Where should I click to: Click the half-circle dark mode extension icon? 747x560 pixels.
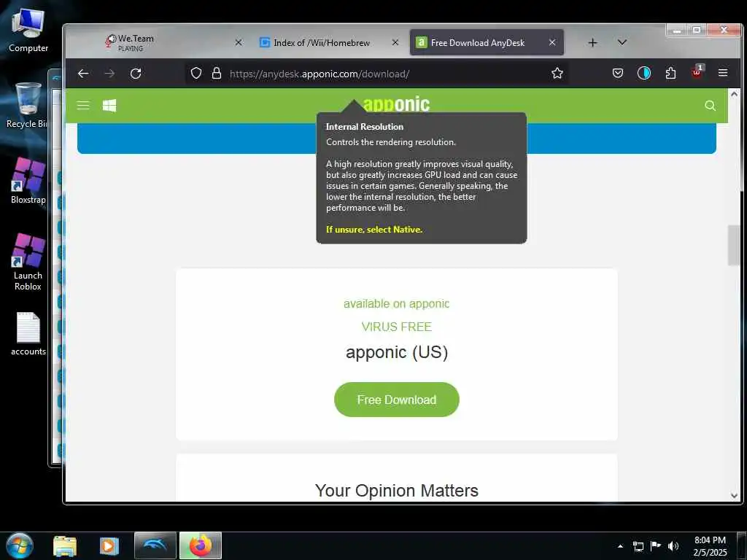tap(644, 74)
